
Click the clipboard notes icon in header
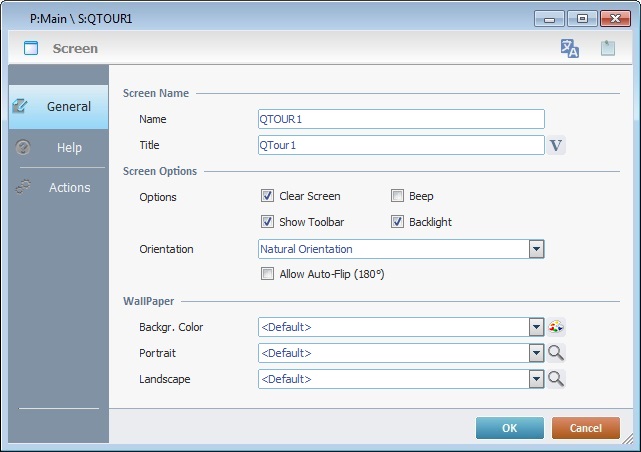coord(608,48)
